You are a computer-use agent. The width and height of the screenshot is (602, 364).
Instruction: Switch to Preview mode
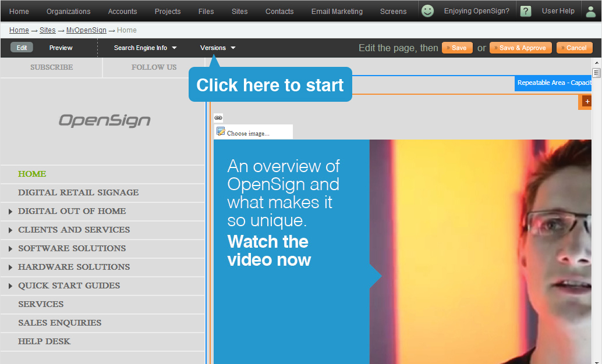(61, 48)
